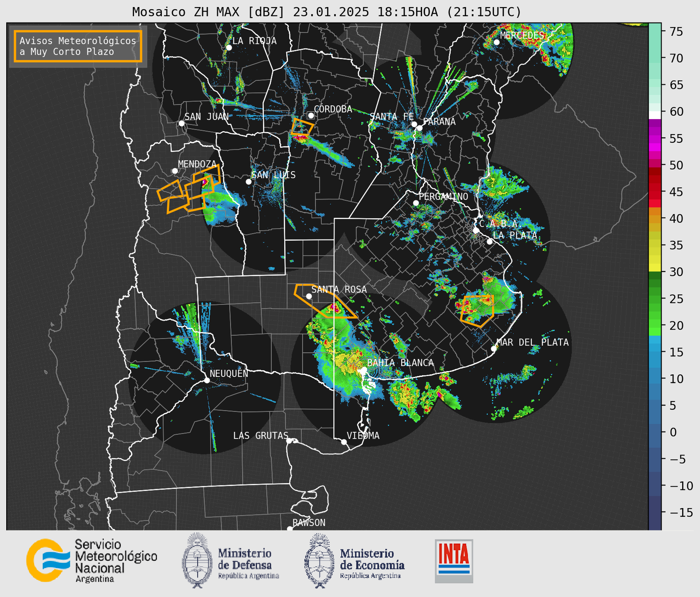The image size is (700, 597).
Task: Click the white dot marking San Luis
Action: (x=249, y=182)
